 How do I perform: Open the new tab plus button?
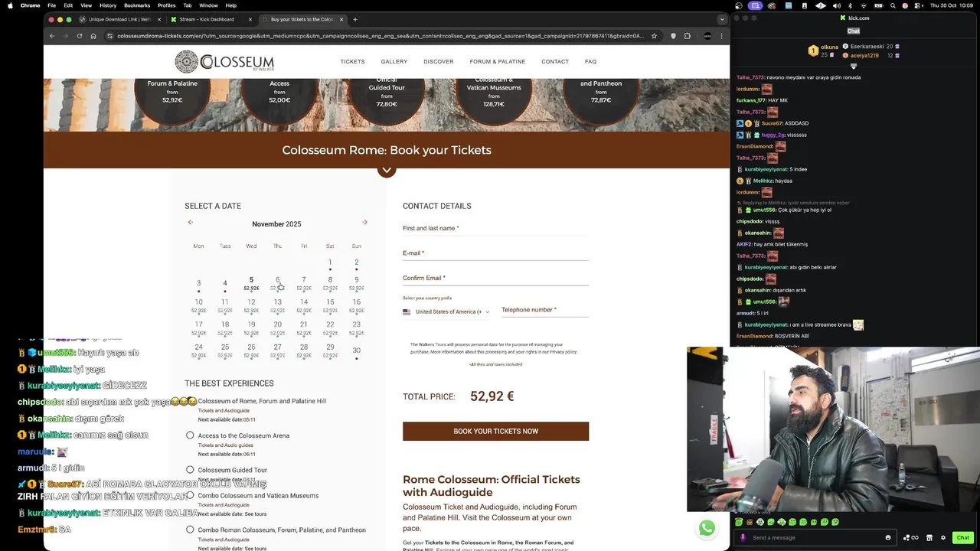point(354,19)
